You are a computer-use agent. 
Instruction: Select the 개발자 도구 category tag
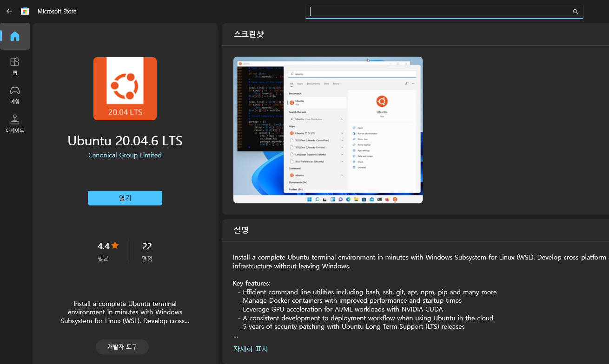pos(122,346)
